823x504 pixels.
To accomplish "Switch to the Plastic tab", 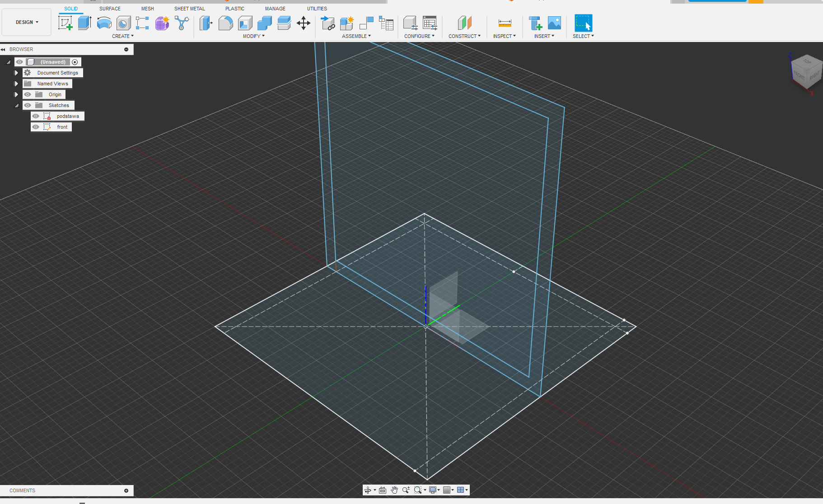I will (x=235, y=9).
